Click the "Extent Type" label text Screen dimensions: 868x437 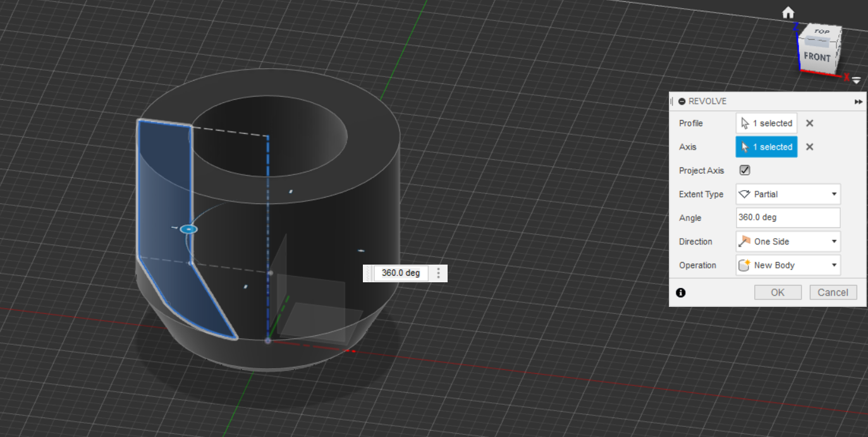coord(701,194)
